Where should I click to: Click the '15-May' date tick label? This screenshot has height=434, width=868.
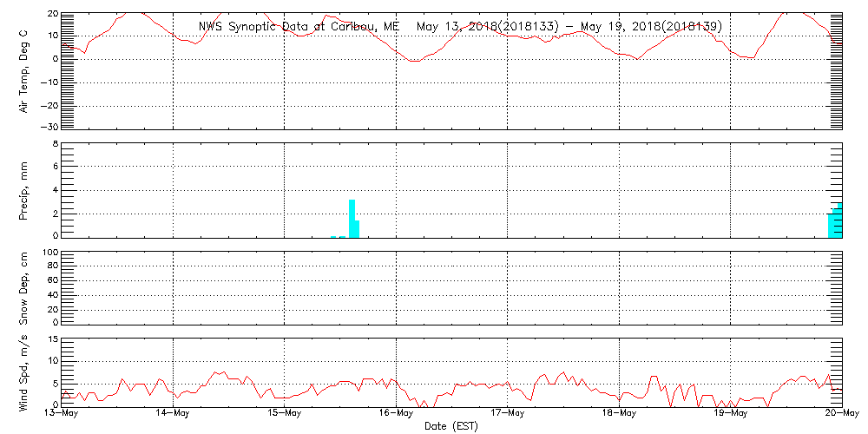(x=285, y=415)
